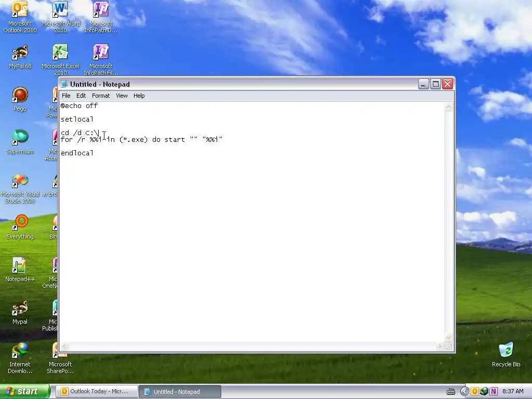Screen dimensions: 532x399
Task: Select the Notepad++ desktop icon
Action: pyautogui.click(x=20, y=270)
